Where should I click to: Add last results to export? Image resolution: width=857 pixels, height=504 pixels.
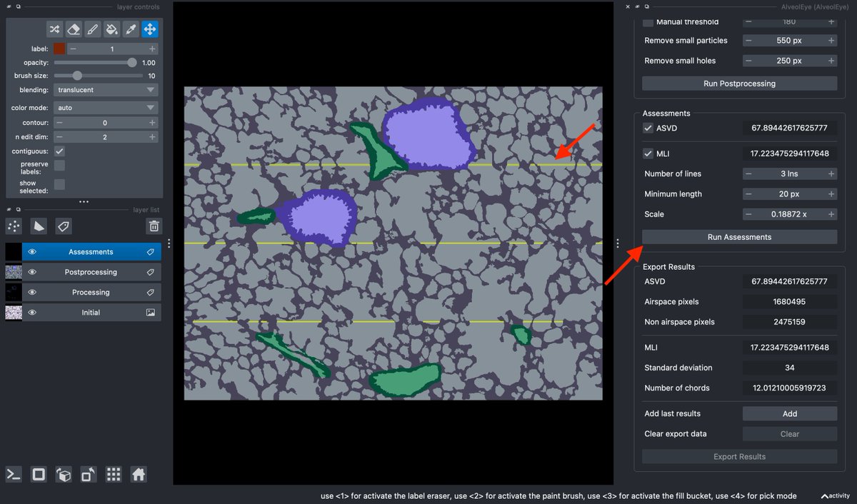[790, 413]
